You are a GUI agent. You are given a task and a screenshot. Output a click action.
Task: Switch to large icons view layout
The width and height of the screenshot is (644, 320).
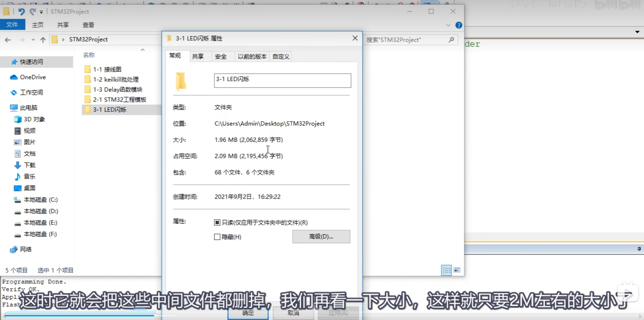pos(457,270)
